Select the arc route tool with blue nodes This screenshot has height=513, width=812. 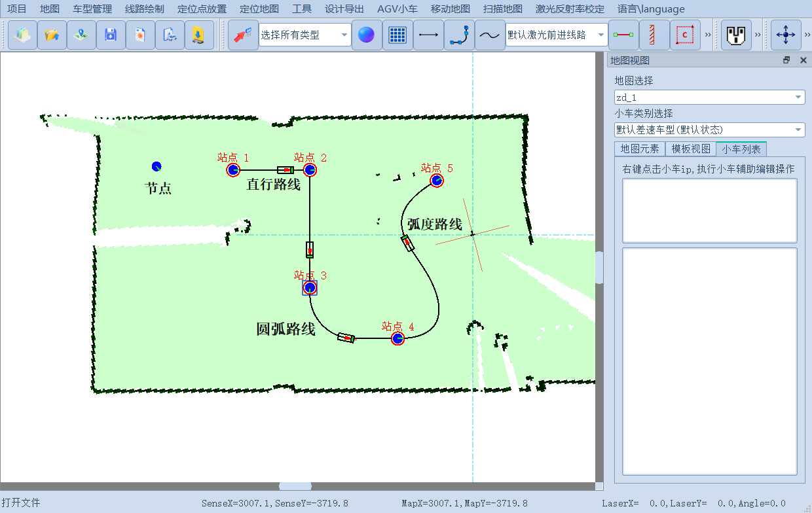coord(459,35)
